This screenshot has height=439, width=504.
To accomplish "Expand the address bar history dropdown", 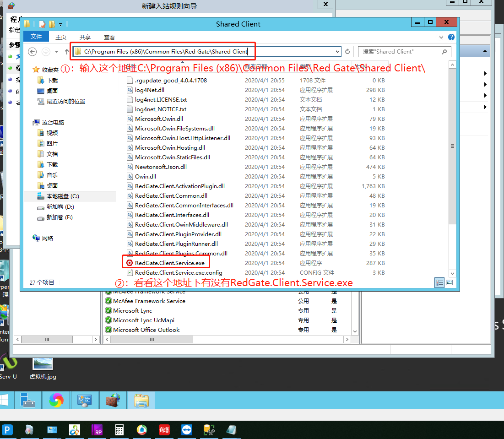I will (337, 51).
